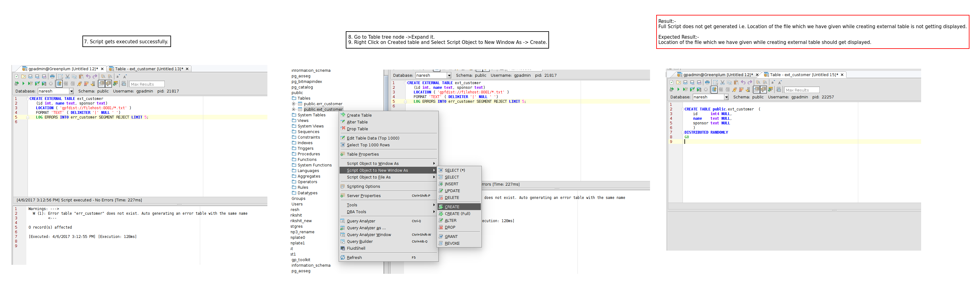Viewport: 980px width, 297px height.
Task: Select the Datatypes folder in tree
Action: [304, 193]
